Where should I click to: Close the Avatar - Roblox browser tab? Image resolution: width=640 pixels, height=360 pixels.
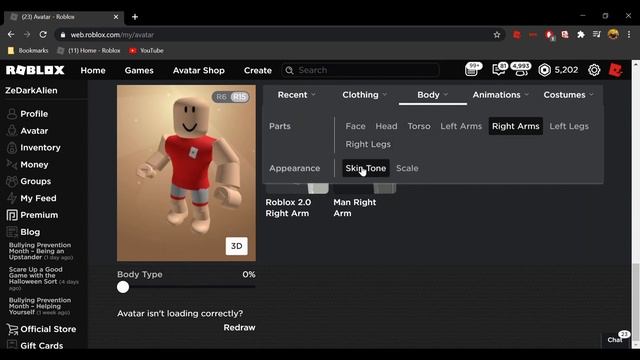click(x=116, y=17)
